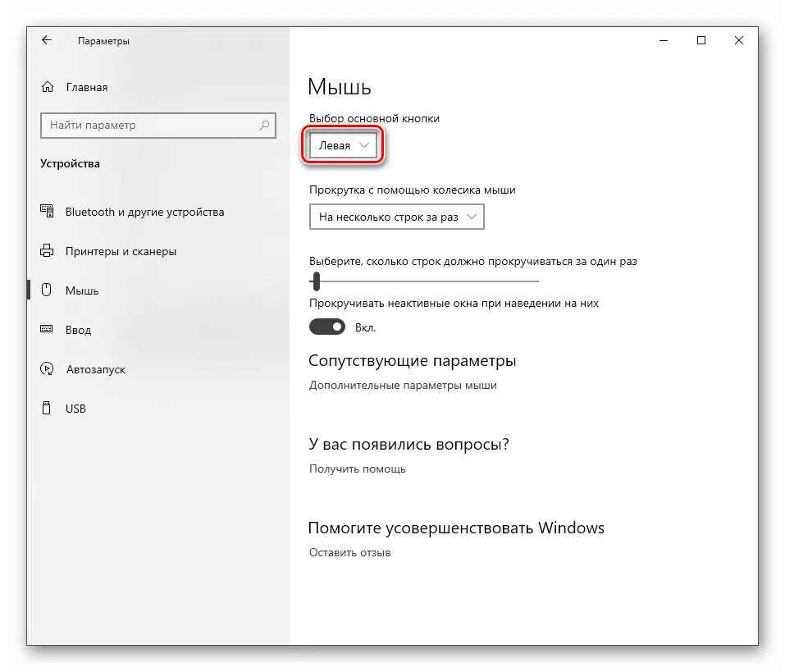Click the printer icon in sidebar
Screen dimensions: 785x672
[x=47, y=250]
